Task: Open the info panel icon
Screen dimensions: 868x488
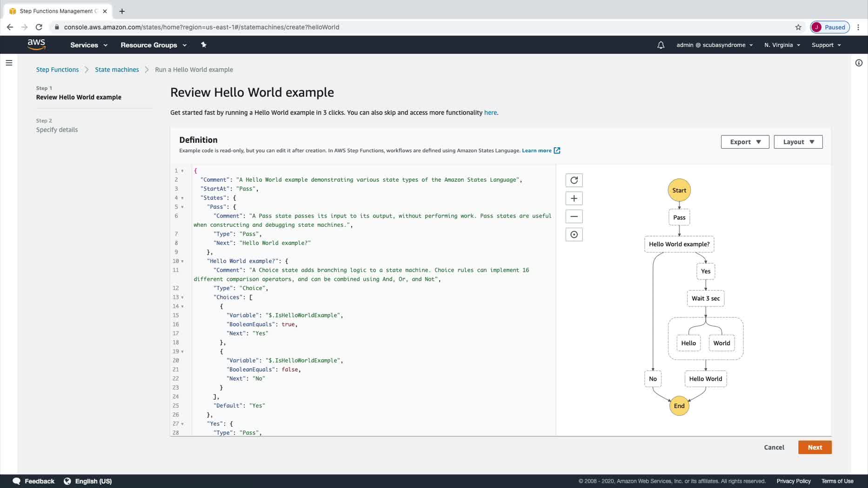Action: point(859,63)
